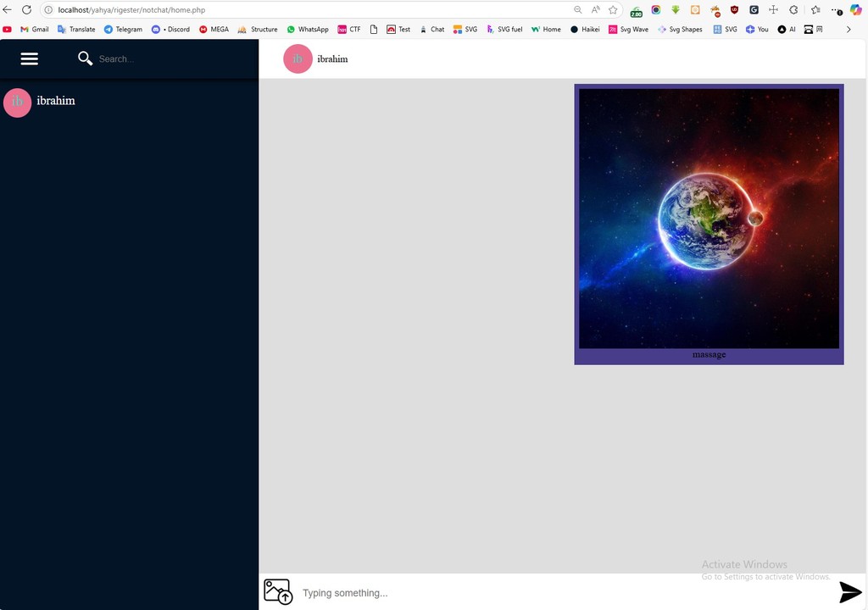This screenshot has width=868, height=610.
Task: Open the AI bookmark
Action: [786, 30]
